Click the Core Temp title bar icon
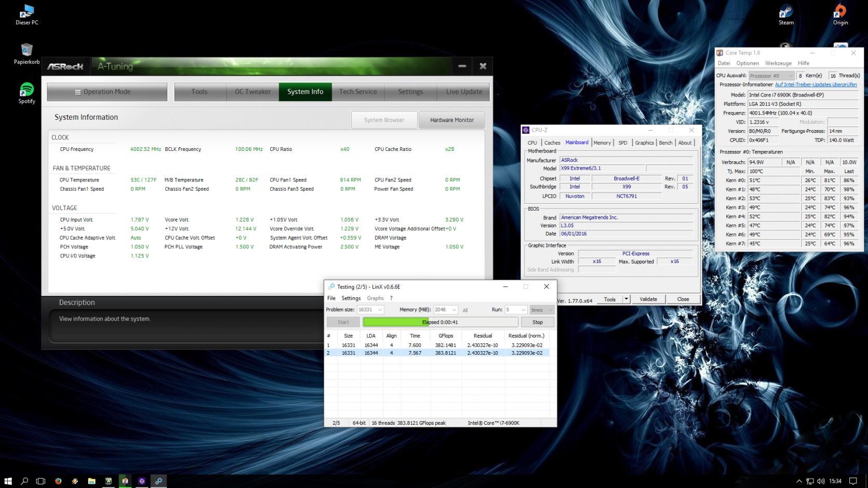The image size is (868, 488). (720, 52)
